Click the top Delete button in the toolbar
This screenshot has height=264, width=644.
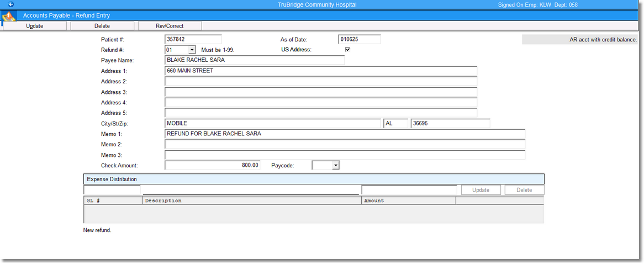pyautogui.click(x=102, y=26)
